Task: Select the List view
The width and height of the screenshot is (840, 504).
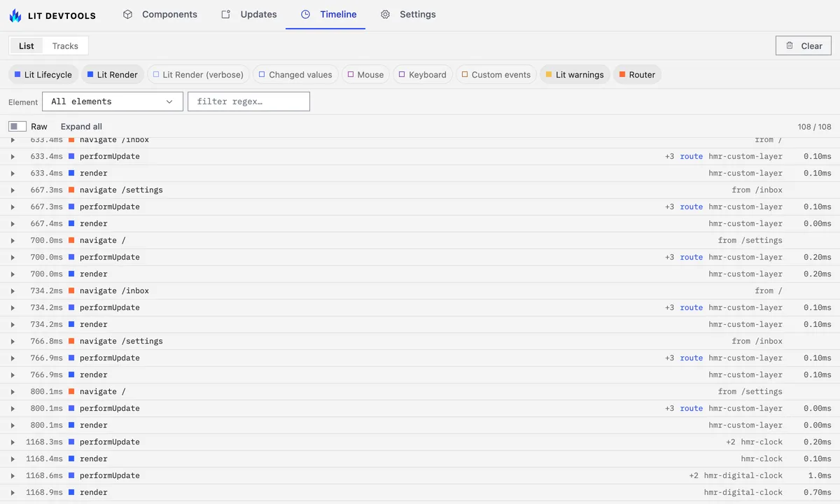Action: point(27,45)
